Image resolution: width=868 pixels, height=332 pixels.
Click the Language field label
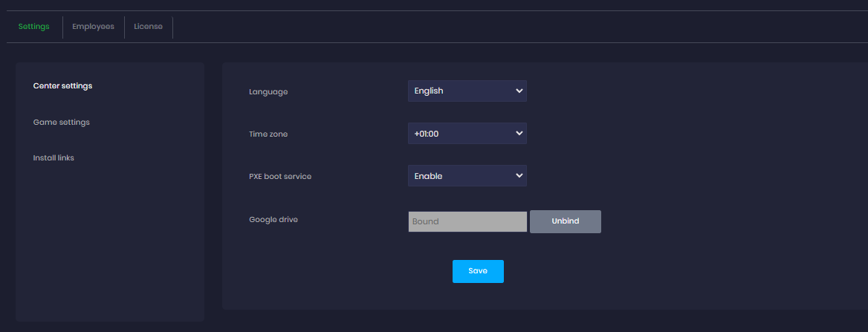[x=268, y=92]
